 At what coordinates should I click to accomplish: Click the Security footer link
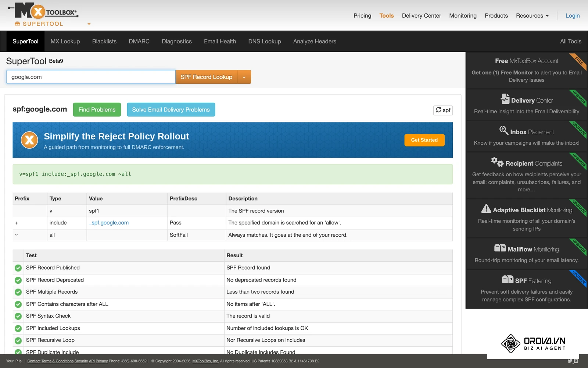pyautogui.click(x=81, y=361)
